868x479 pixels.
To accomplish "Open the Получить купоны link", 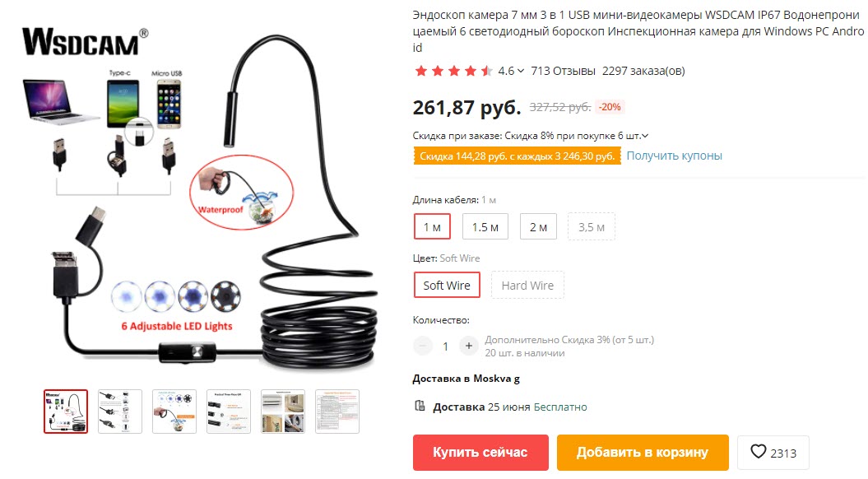I will (675, 156).
